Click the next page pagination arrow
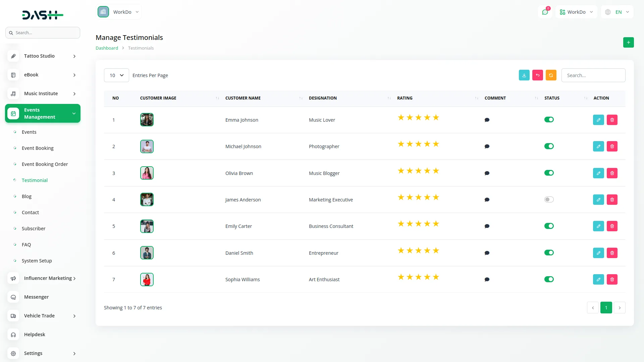This screenshot has width=644, height=362. coord(619,308)
